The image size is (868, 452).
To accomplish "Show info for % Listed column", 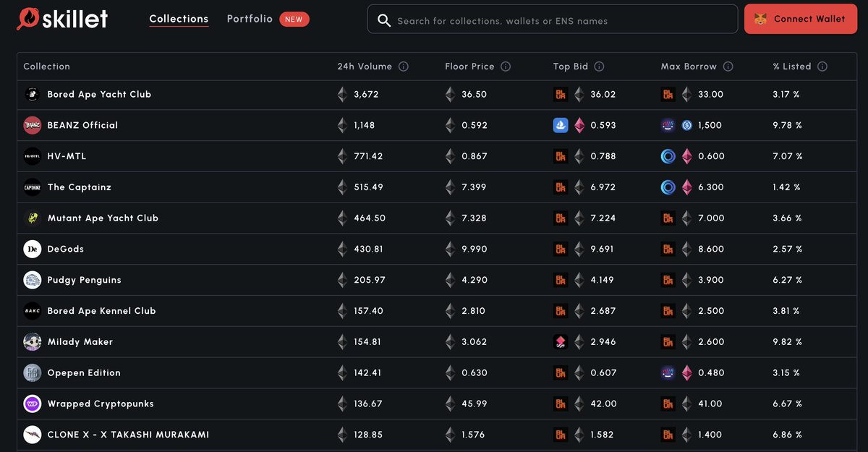I will pos(822,67).
